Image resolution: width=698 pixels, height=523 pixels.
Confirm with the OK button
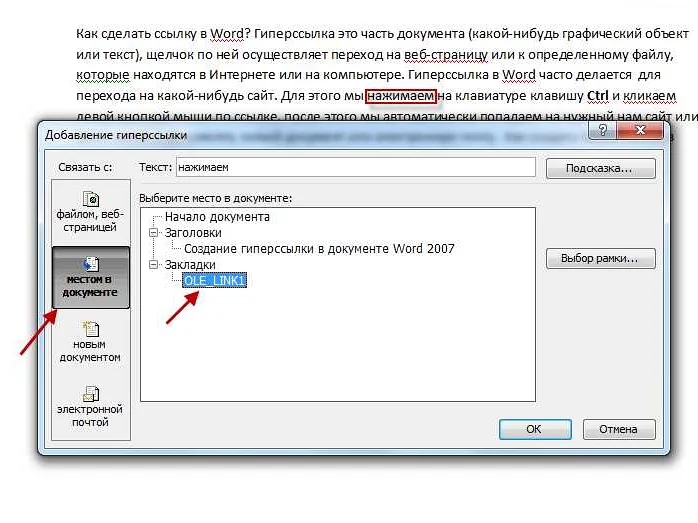pos(535,429)
